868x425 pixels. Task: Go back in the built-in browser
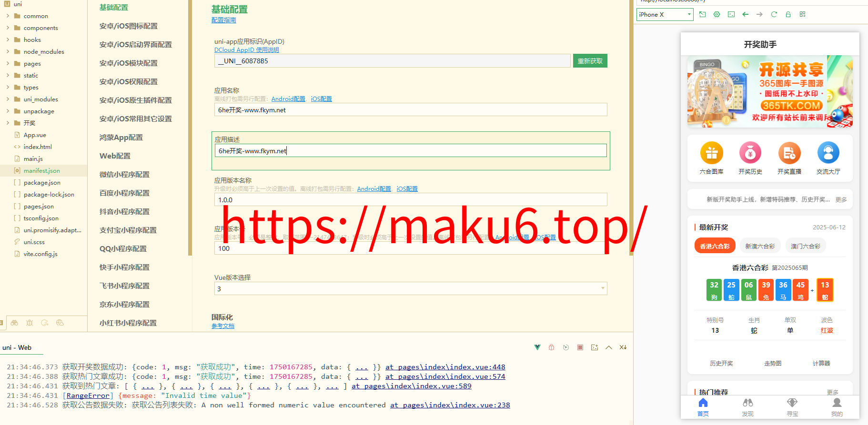(x=746, y=14)
